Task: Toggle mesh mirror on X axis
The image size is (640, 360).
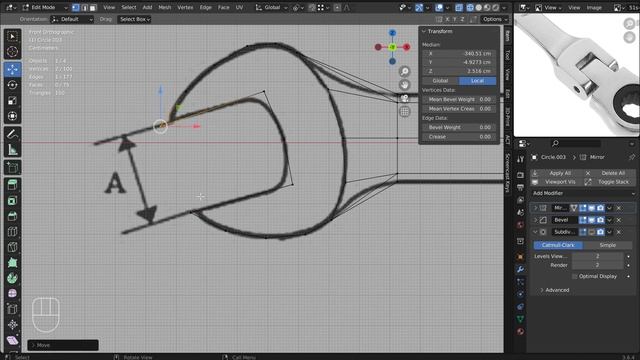Action: point(447,19)
